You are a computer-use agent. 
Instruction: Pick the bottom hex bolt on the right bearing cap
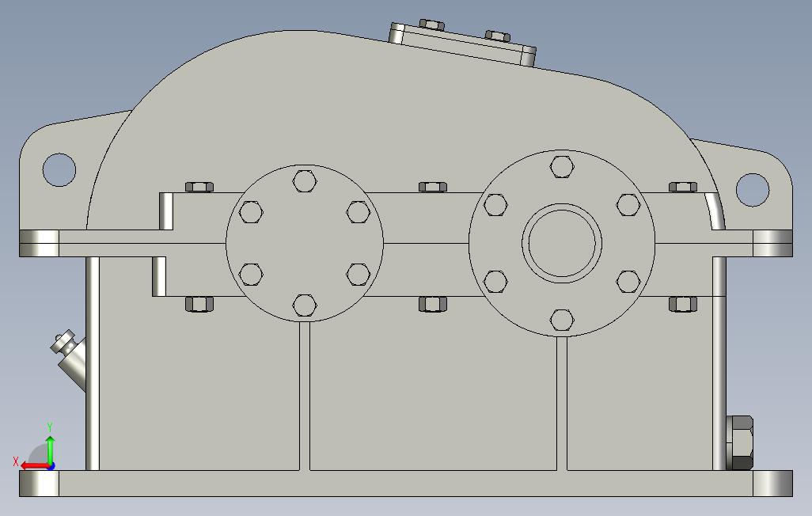click(562, 320)
